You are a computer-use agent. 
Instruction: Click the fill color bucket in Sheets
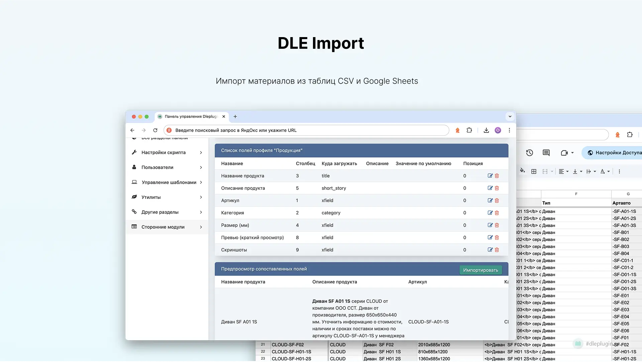pyautogui.click(x=522, y=171)
